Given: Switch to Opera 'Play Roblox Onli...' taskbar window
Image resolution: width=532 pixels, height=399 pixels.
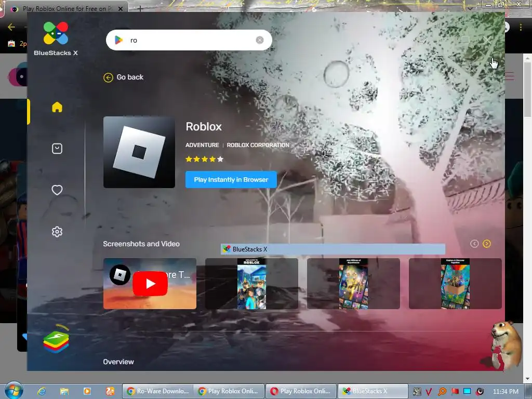Looking at the screenshot, I should click(301, 391).
